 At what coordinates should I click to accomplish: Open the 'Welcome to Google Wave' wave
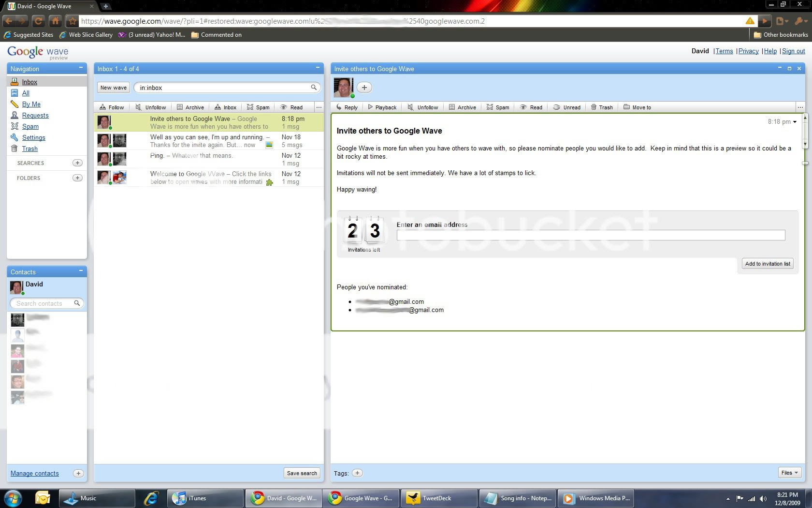(209, 178)
